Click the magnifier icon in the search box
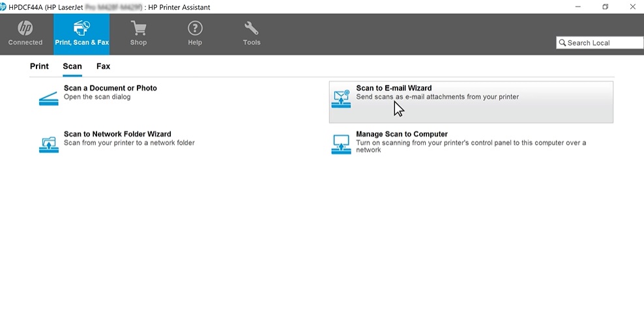644x317 pixels. click(562, 43)
